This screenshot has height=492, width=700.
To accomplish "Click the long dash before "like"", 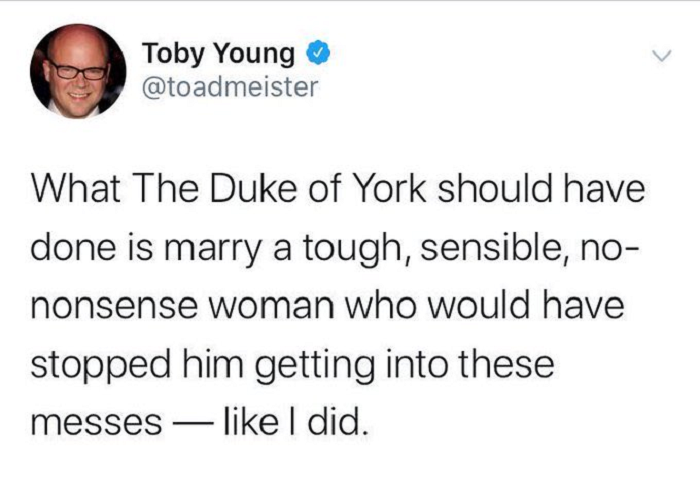I will [187, 421].
